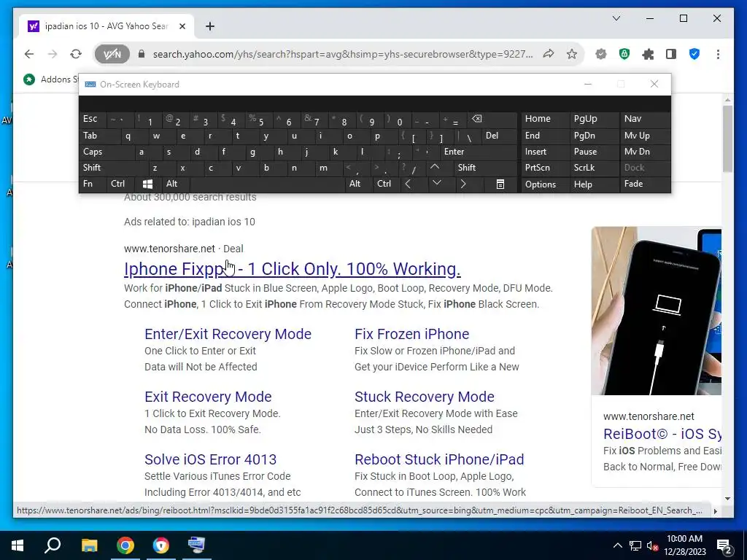This screenshot has height=560, width=747.
Task: Click the down arrow key on keyboard
Action: point(437,183)
